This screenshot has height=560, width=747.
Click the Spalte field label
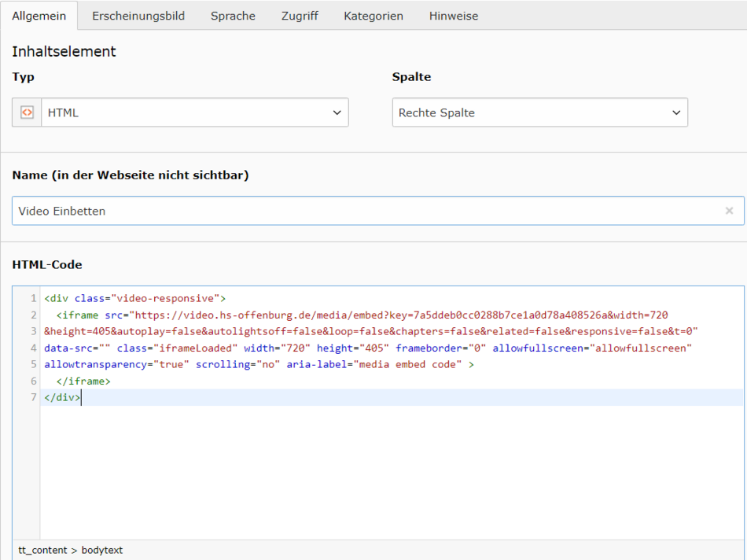411,77
